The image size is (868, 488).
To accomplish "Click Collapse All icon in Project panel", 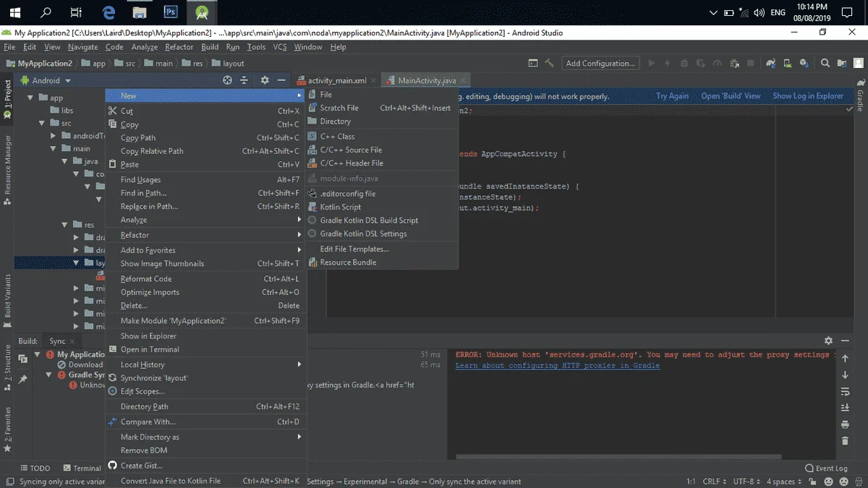I will pos(244,80).
